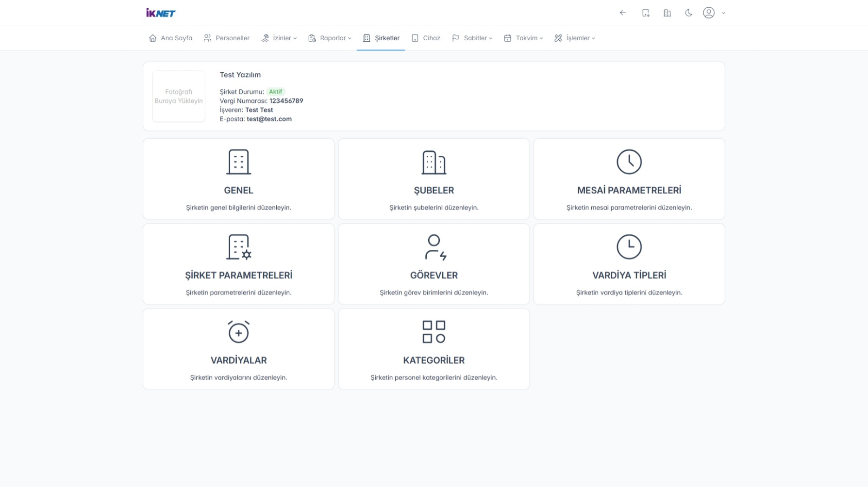Toggle dark mode with the moon icon

click(688, 13)
